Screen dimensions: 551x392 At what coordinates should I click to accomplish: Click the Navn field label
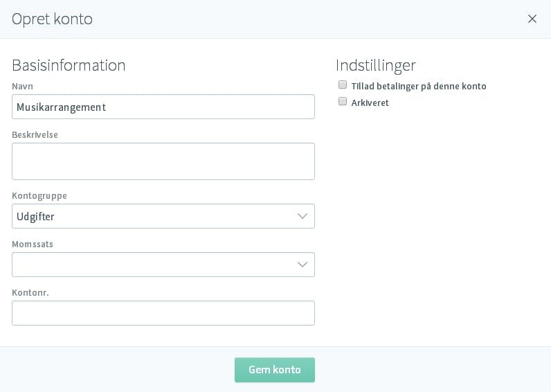pyautogui.click(x=22, y=87)
